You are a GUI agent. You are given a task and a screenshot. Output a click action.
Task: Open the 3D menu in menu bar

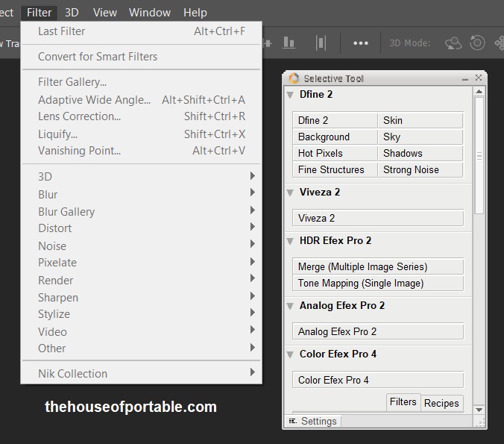72,13
